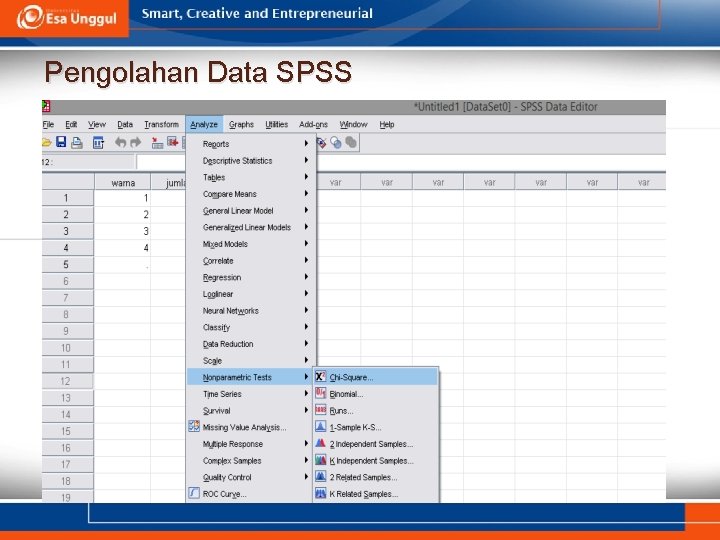The width and height of the screenshot is (720, 540).
Task: Click the Print toolbar icon
Action: pyautogui.click(x=77, y=142)
